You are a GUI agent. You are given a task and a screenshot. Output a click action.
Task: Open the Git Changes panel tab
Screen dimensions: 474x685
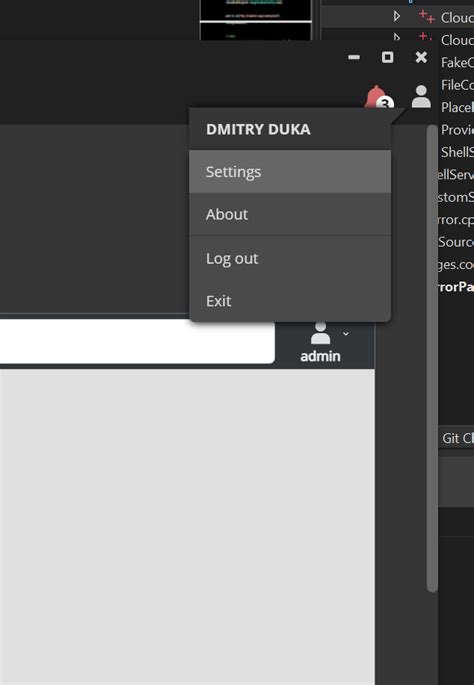click(x=457, y=438)
